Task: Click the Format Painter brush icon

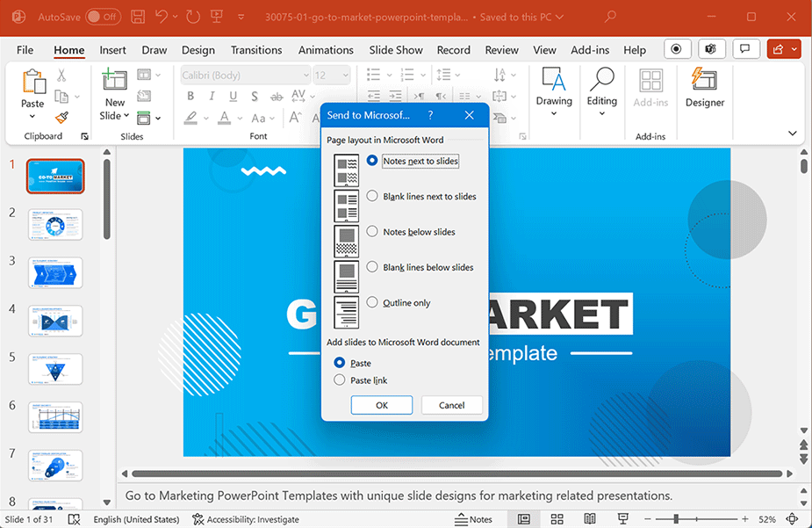Action: tap(61, 117)
